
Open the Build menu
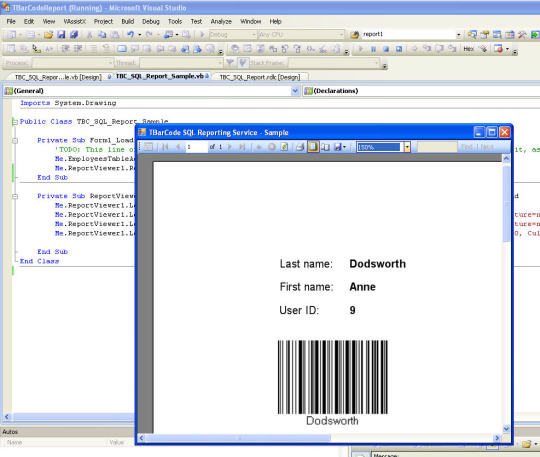pyautogui.click(x=127, y=21)
